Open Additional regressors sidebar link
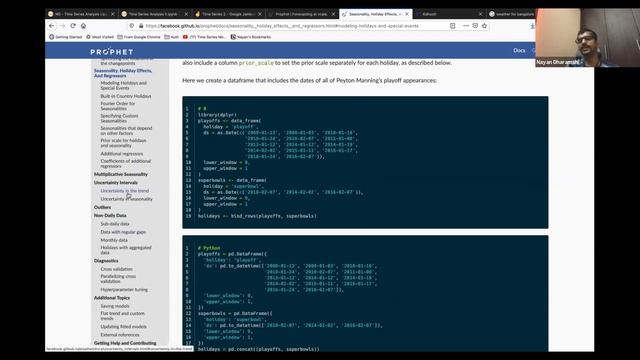This screenshot has width=640, height=360. (x=122, y=154)
